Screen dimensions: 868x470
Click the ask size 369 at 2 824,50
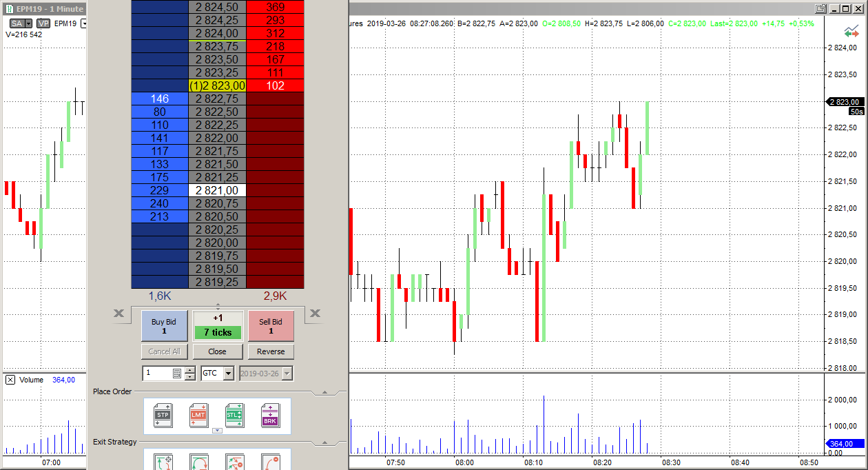pyautogui.click(x=276, y=7)
